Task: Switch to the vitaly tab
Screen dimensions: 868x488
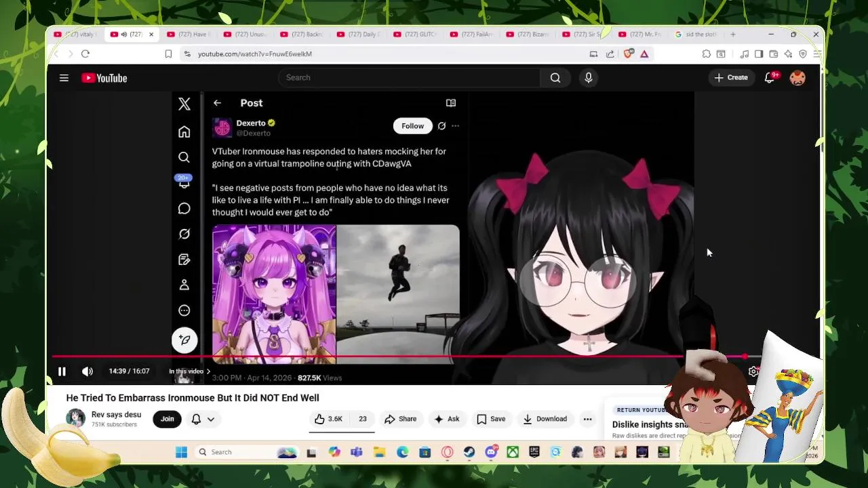Action: click(76, 35)
